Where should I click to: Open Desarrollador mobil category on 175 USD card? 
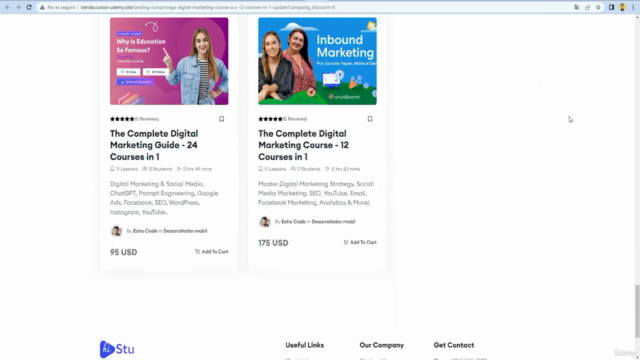[333, 222]
